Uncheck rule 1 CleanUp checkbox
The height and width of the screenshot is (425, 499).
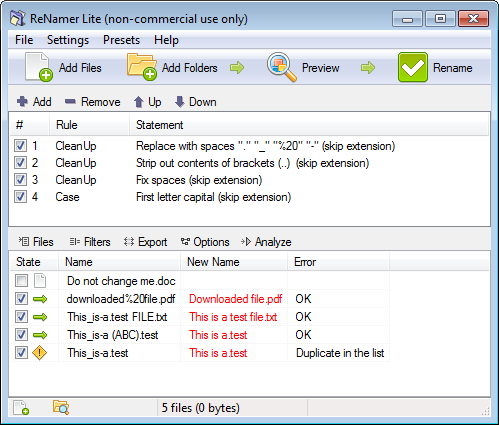[20, 146]
